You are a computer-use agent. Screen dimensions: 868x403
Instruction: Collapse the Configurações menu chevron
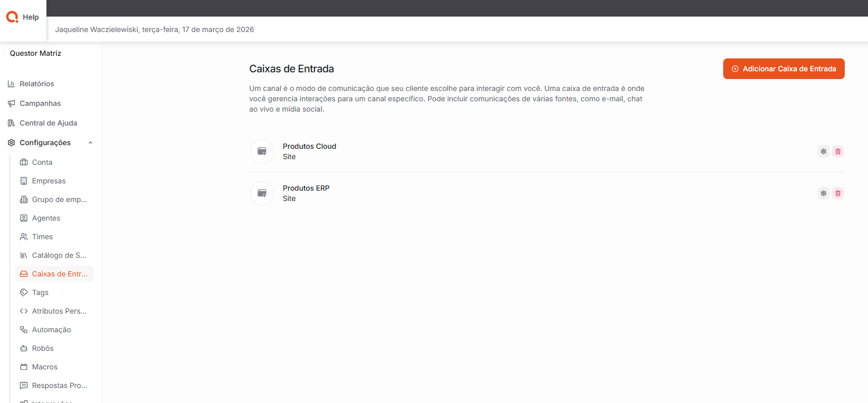(90, 143)
